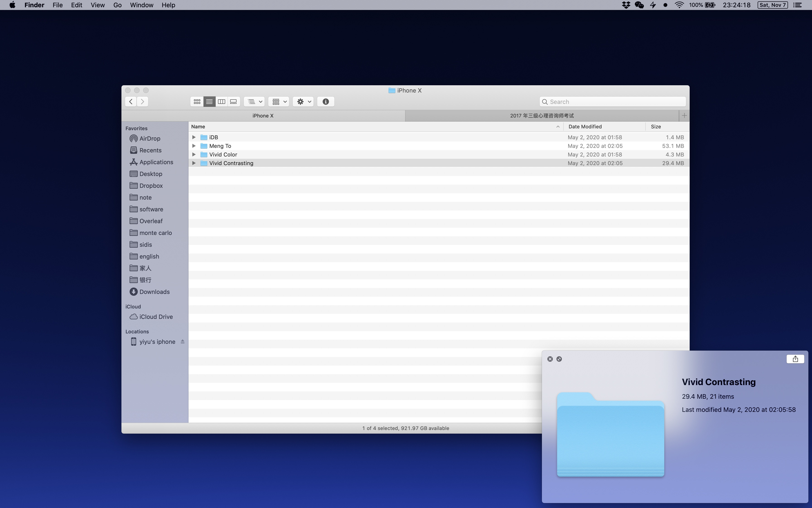Viewport: 812px width, 508px height.
Task: Open Downloads in the sidebar
Action: click(150, 292)
